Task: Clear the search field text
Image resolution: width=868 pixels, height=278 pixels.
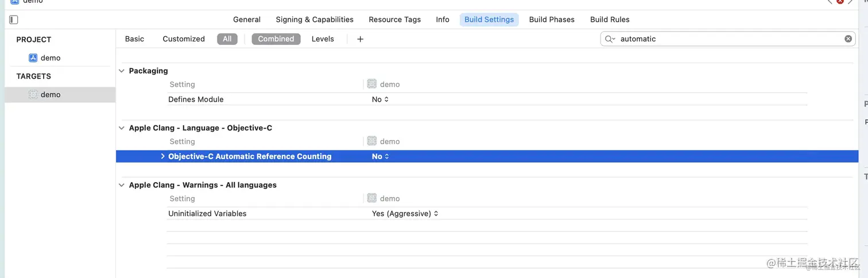Action: [x=848, y=39]
